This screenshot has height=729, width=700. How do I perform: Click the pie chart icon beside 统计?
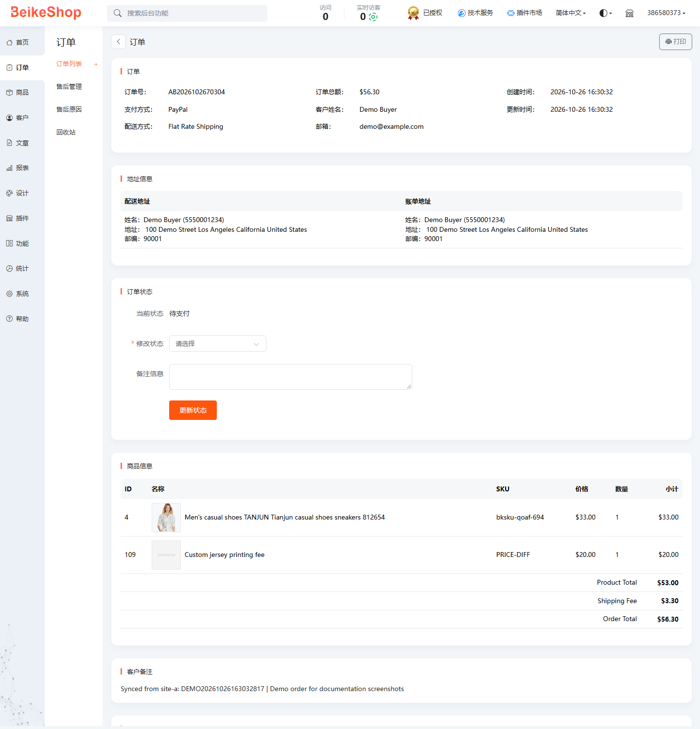(9, 268)
